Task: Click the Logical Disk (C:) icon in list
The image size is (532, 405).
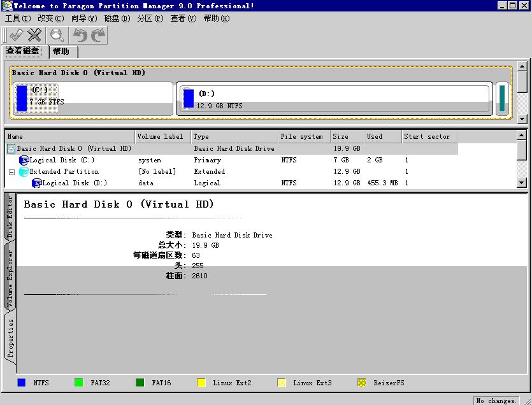Action: click(24, 160)
